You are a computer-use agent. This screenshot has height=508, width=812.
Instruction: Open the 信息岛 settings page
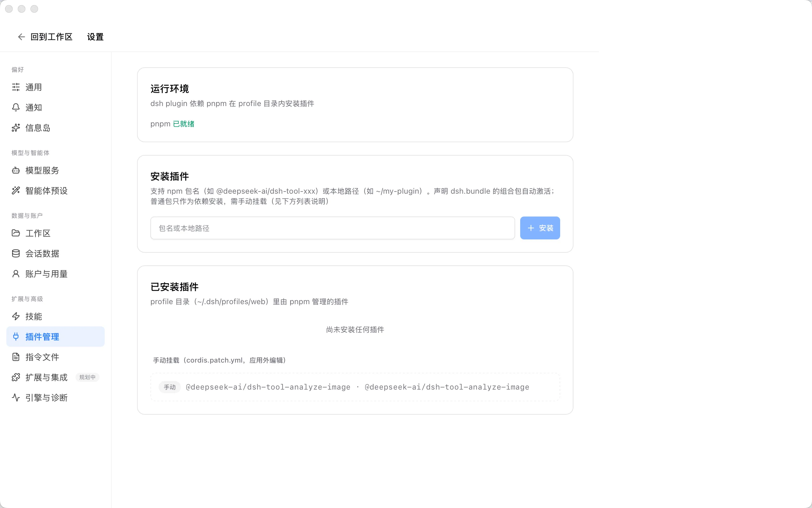point(56,128)
